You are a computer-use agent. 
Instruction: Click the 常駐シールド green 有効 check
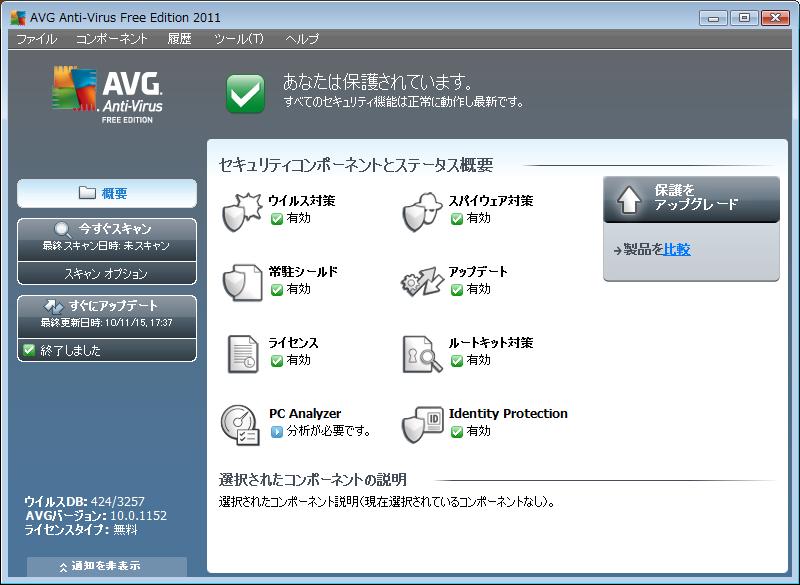pos(277,290)
